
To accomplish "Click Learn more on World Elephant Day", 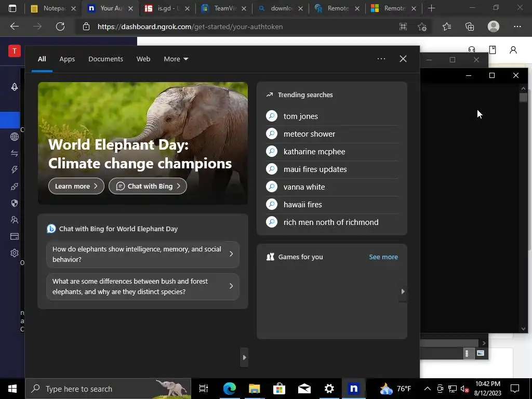I will [76, 187].
